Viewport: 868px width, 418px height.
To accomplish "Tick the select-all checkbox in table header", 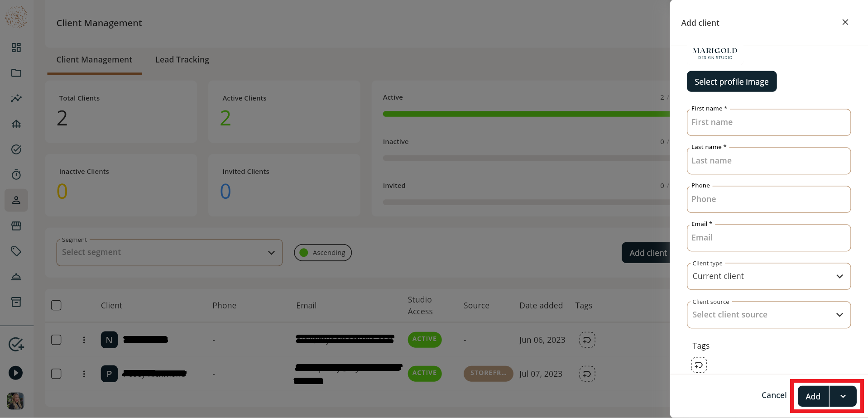I will (56, 305).
